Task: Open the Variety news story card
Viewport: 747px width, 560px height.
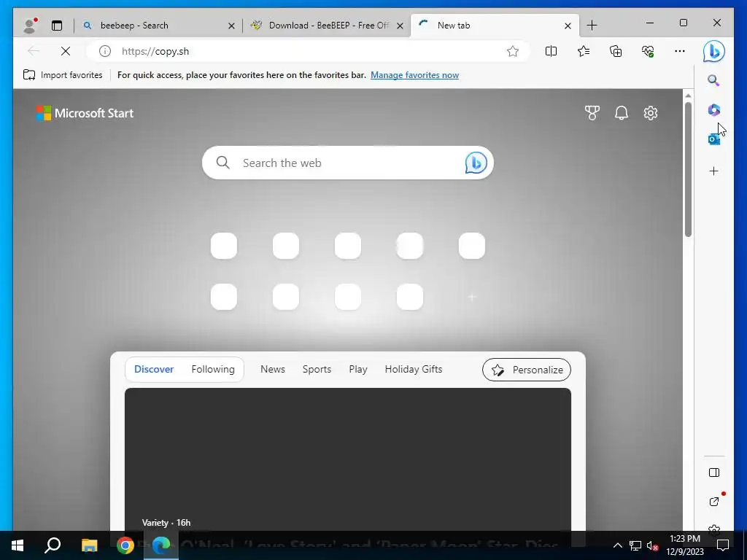Action: tap(348, 459)
